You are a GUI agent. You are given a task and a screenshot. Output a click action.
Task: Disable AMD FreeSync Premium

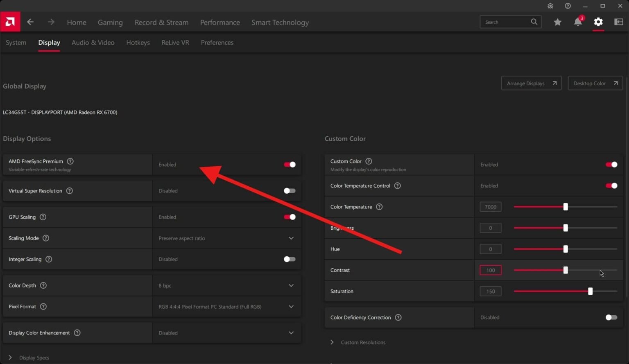tap(289, 164)
